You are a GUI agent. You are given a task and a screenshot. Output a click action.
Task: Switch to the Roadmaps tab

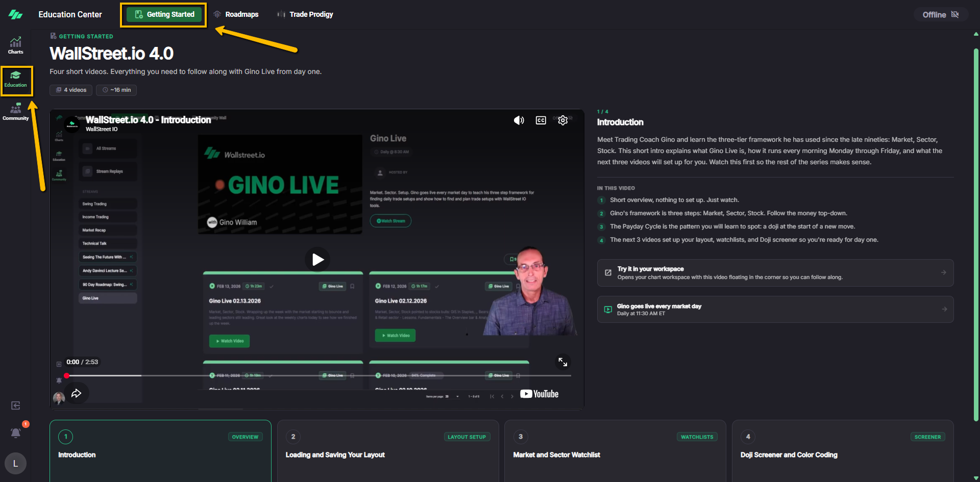pyautogui.click(x=236, y=14)
